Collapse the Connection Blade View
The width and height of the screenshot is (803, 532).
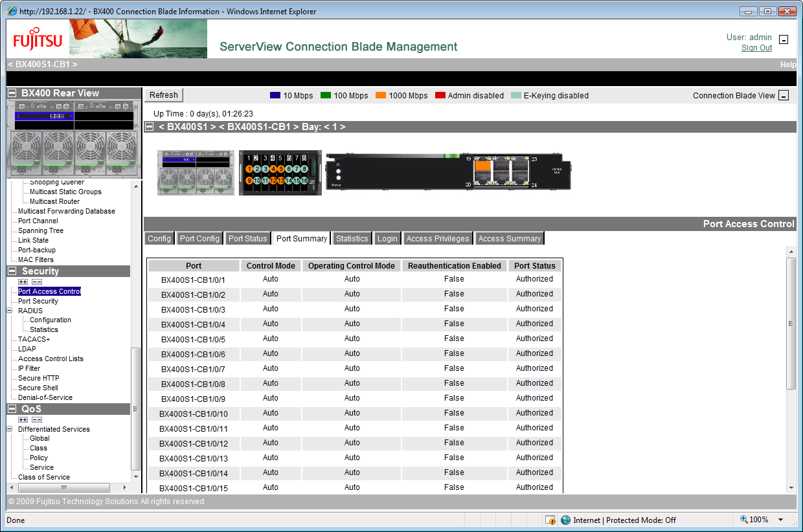pos(784,96)
